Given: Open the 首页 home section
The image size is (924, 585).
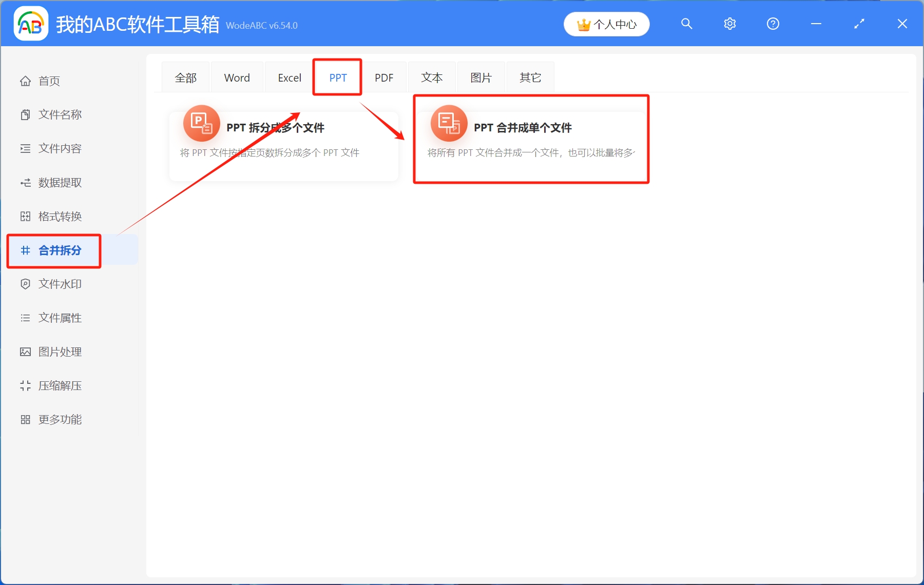Looking at the screenshot, I should (x=49, y=81).
